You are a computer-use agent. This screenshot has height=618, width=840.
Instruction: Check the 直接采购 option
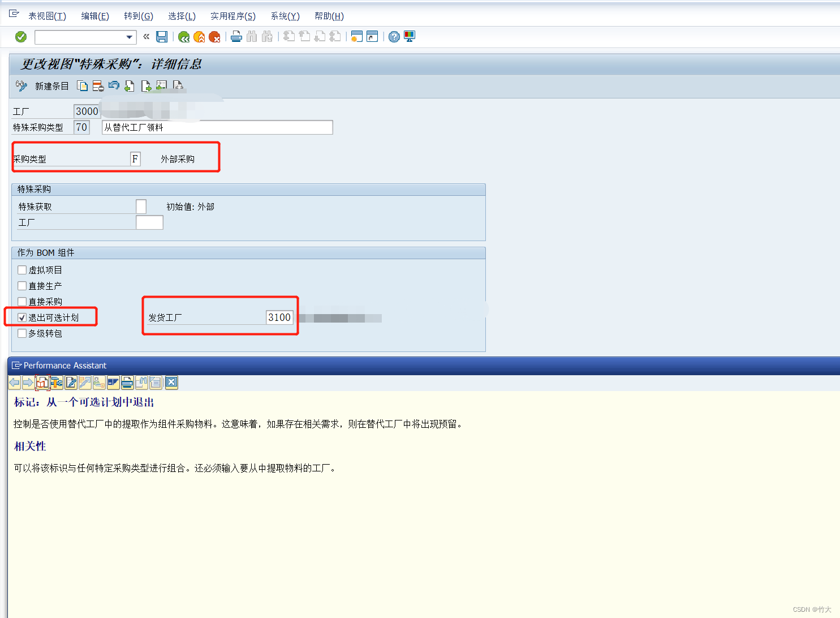pyautogui.click(x=21, y=301)
